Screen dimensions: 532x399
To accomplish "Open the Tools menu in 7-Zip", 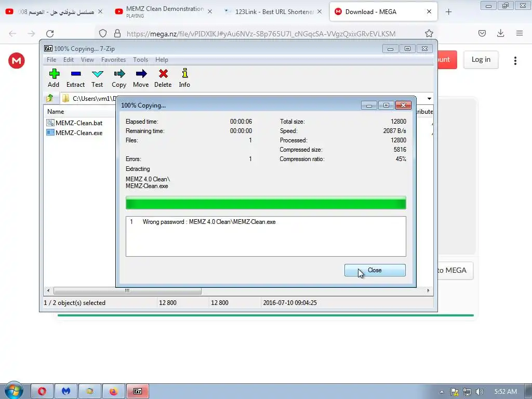I will pyautogui.click(x=140, y=60).
